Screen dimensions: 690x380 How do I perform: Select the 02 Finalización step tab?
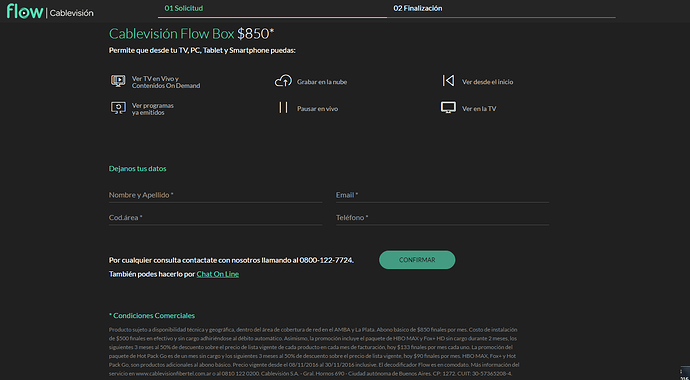point(418,8)
